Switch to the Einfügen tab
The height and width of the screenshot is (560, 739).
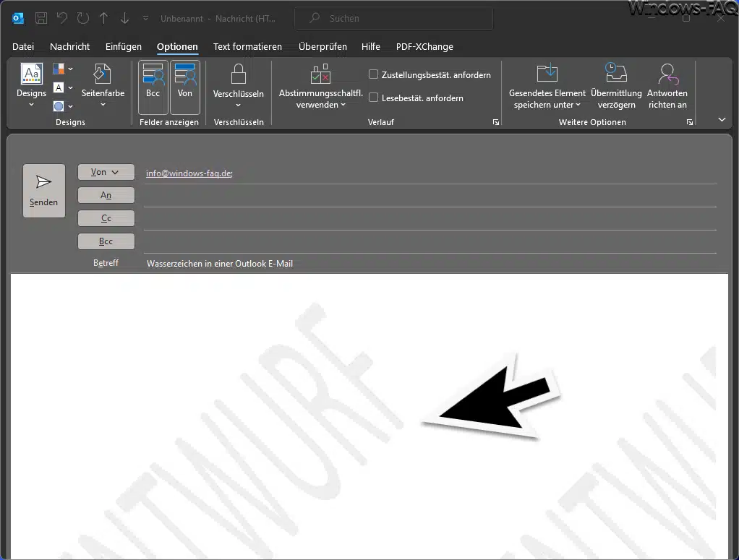click(124, 47)
